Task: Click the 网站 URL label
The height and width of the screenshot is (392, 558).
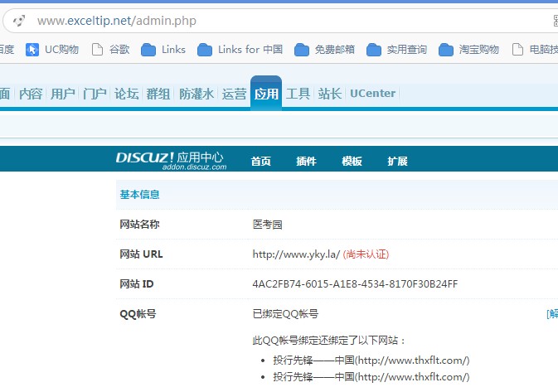Action: (141, 254)
